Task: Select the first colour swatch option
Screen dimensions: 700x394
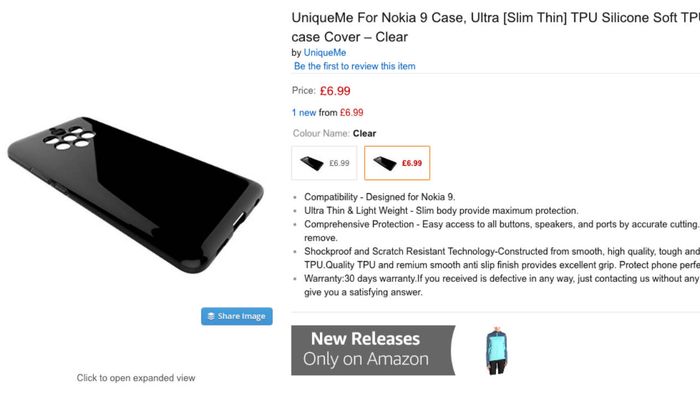Action: click(x=324, y=163)
